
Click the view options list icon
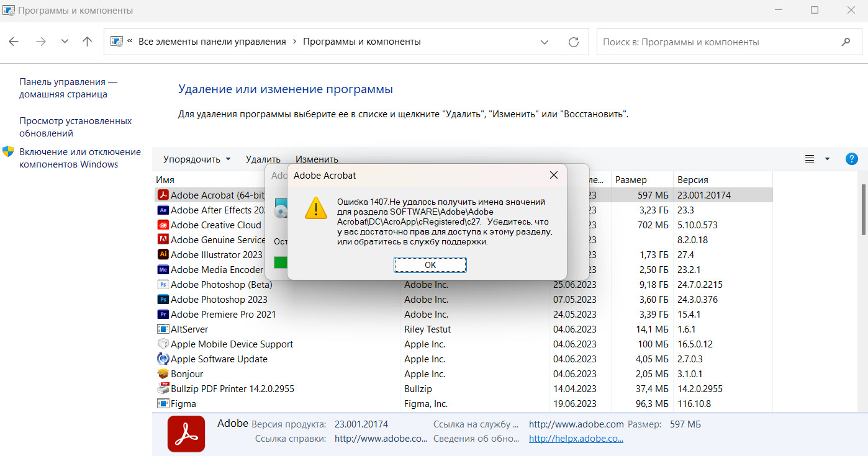[x=810, y=159]
